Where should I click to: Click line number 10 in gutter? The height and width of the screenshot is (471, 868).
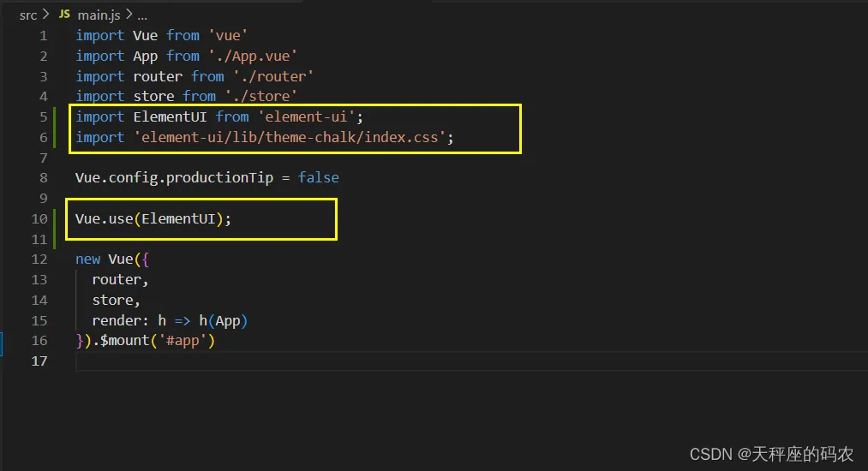point(39,219)
